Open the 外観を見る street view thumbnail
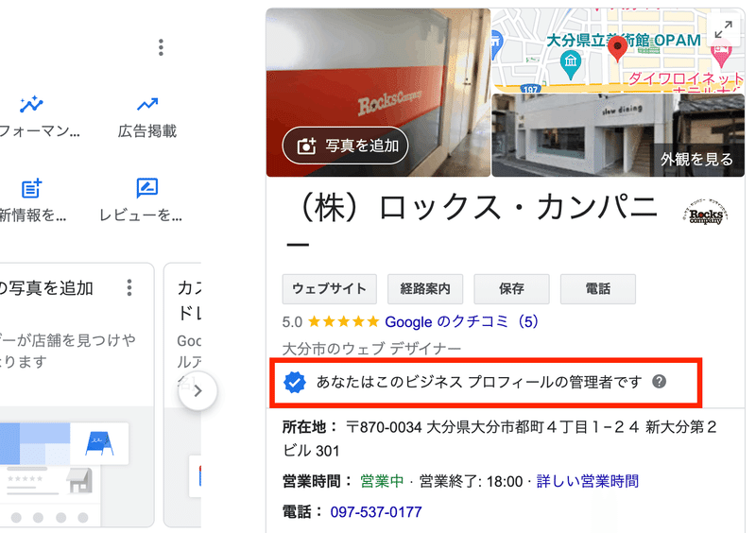This screenshot has width=756, height=533. [618, 135]
